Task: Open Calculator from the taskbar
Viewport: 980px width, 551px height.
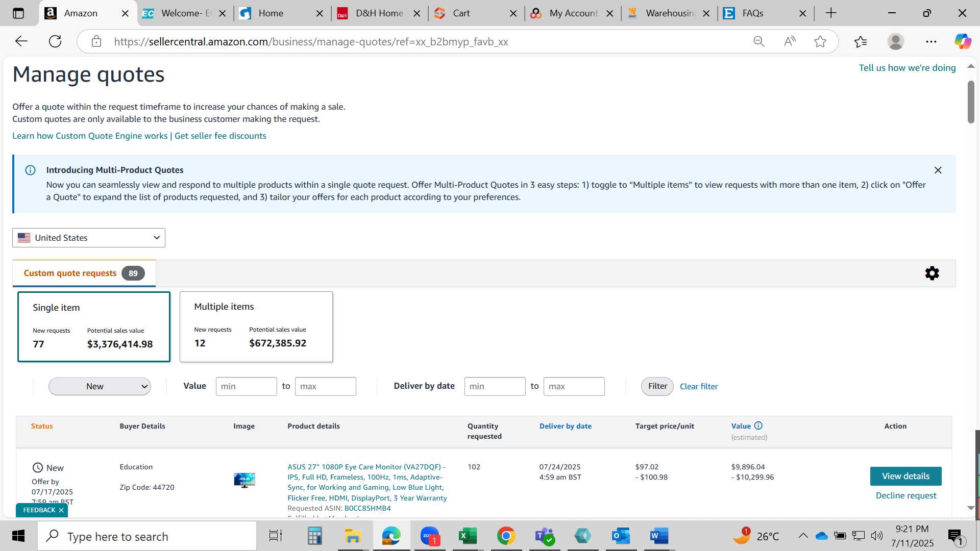Action: pyautogui.click(x=314, y=536)
